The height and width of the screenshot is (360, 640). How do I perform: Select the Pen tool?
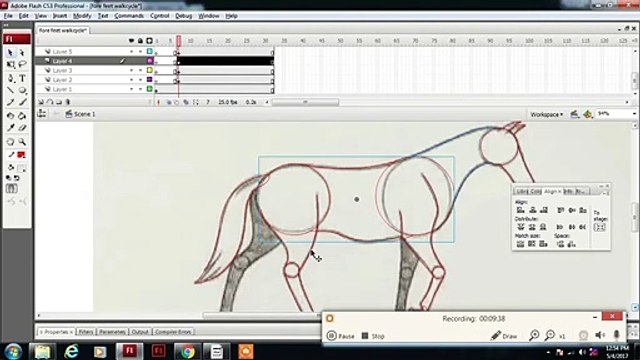click(x=10, y=78)
